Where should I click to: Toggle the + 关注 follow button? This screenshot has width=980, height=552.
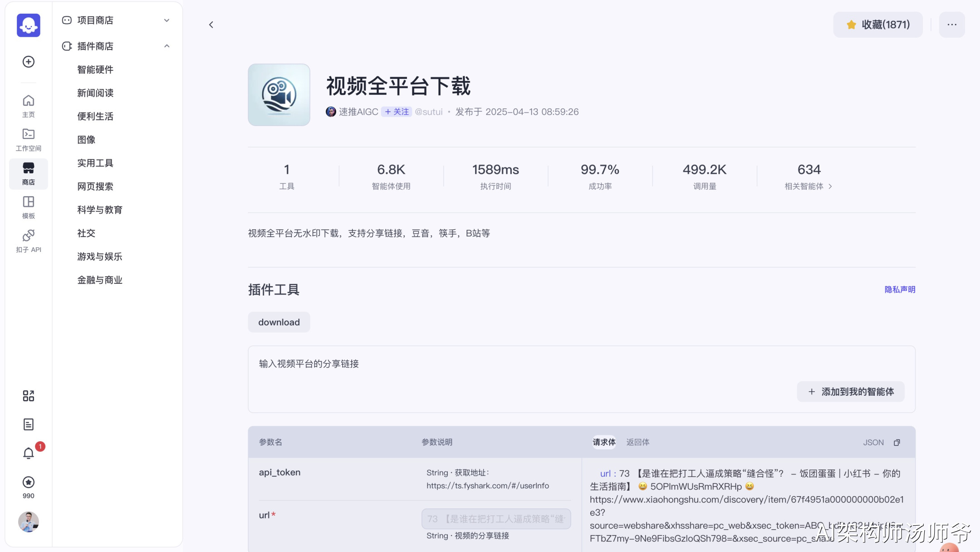(x=397, y=112)
